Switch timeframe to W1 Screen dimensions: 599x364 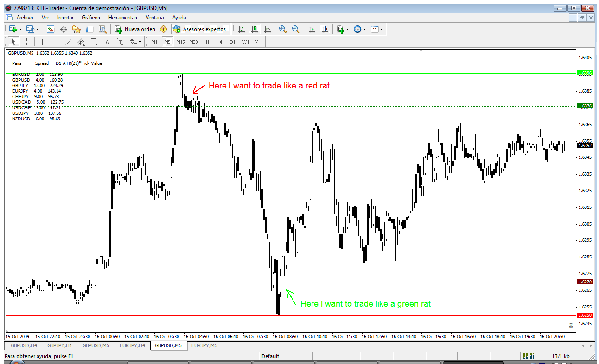point(245,42)
